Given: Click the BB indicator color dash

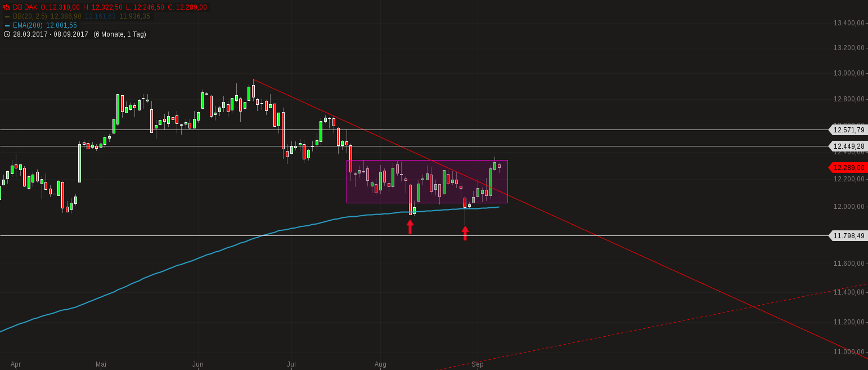Looking at the screenshot, I should (7, 16).
